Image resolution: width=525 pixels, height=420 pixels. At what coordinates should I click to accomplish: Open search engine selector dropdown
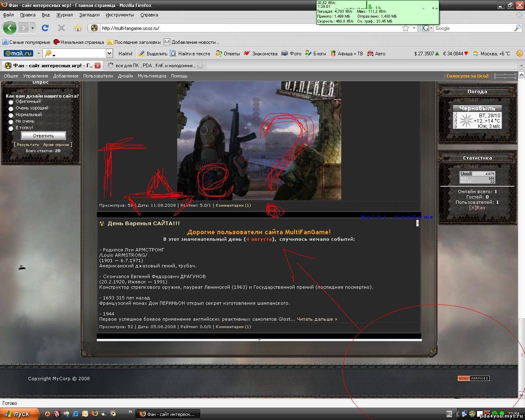(x=431, y=28)
